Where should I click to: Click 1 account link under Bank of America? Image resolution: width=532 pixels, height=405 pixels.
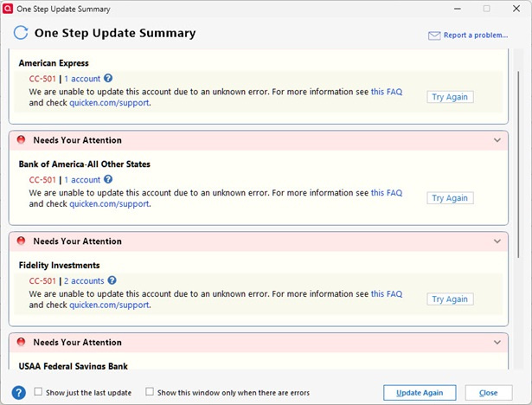pos(82,180)
